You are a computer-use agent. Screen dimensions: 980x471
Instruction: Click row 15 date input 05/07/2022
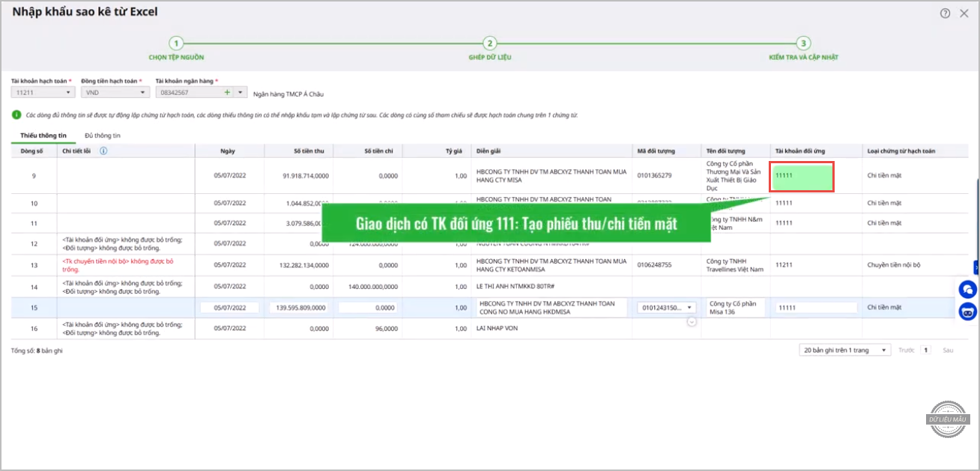point(229,307)
